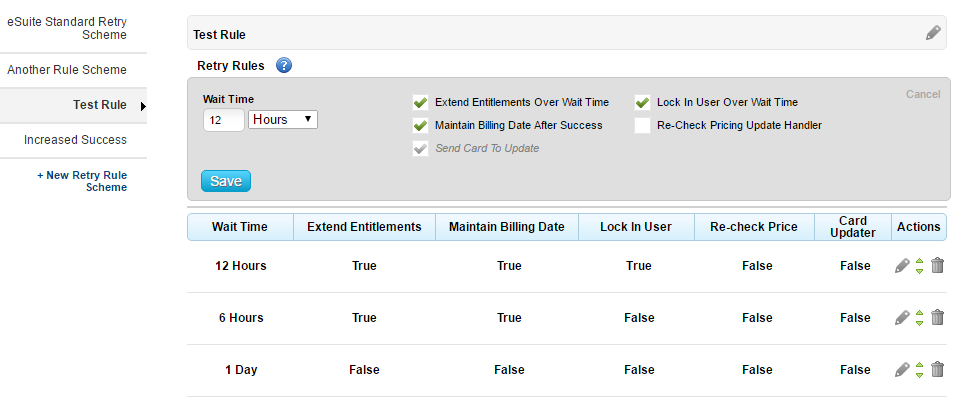This screenshot has height=401, width=974.
Task: Open the Increased Success scheme
Action: point(75,140)
